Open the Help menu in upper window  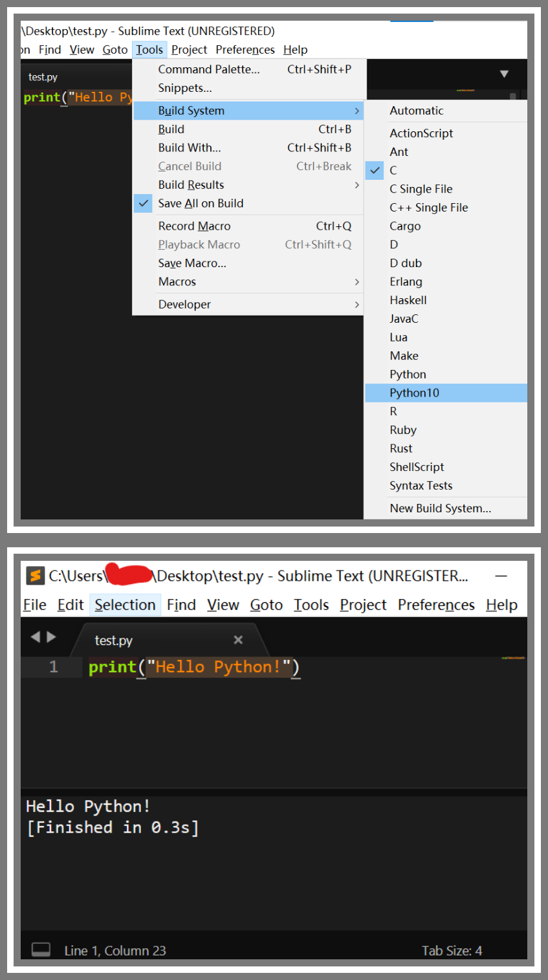295,50
